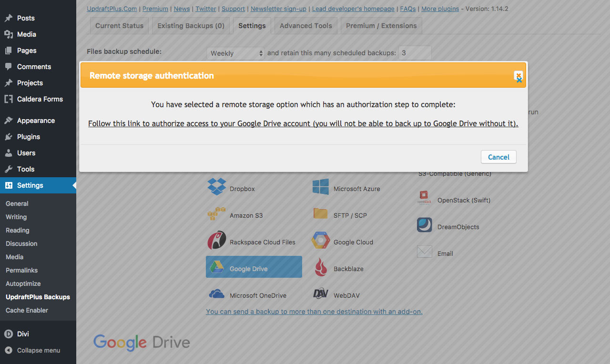Select the Backblaze flame icon

[321, 267]
